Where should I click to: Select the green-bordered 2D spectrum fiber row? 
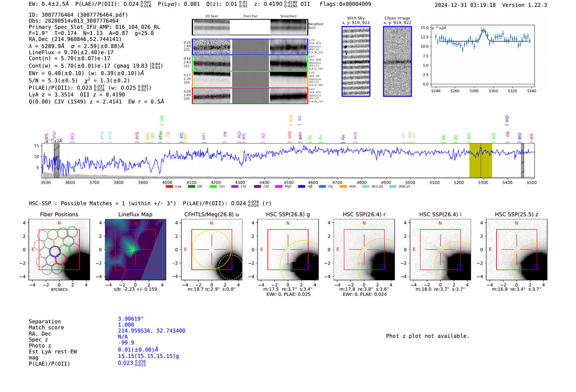tap(250, 63)
